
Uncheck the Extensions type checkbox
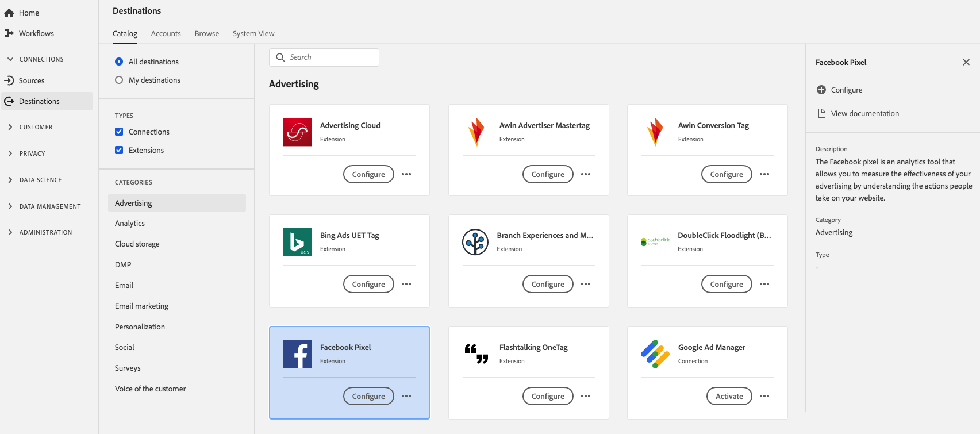point(119,150)
